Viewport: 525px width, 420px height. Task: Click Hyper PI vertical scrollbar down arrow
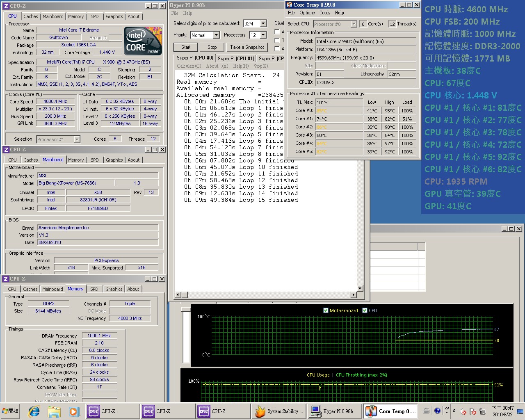[x=360, y=288]
